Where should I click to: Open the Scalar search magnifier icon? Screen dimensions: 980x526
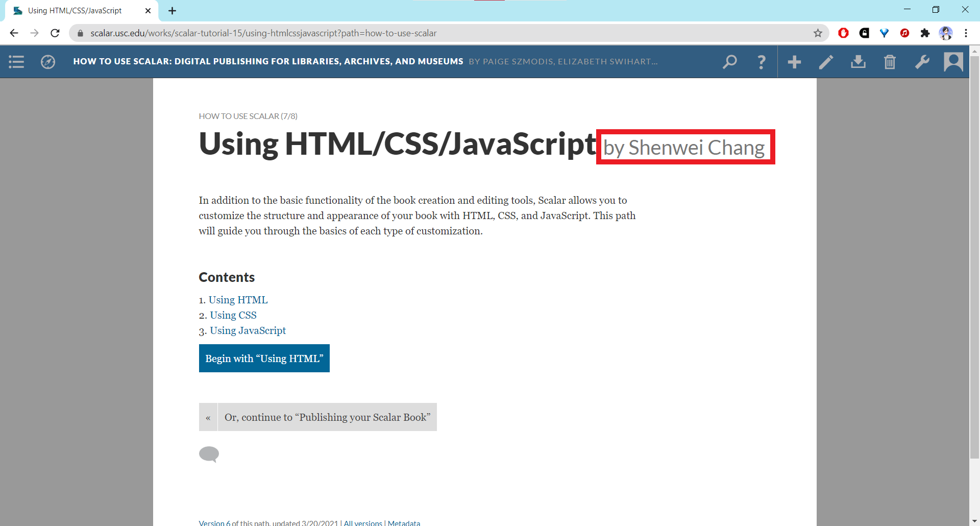[x=730, y=62]
